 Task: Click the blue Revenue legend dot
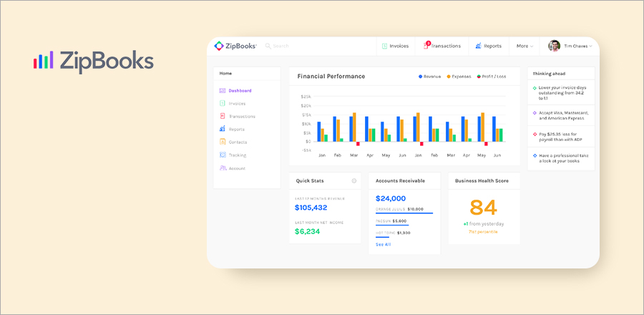420,77
